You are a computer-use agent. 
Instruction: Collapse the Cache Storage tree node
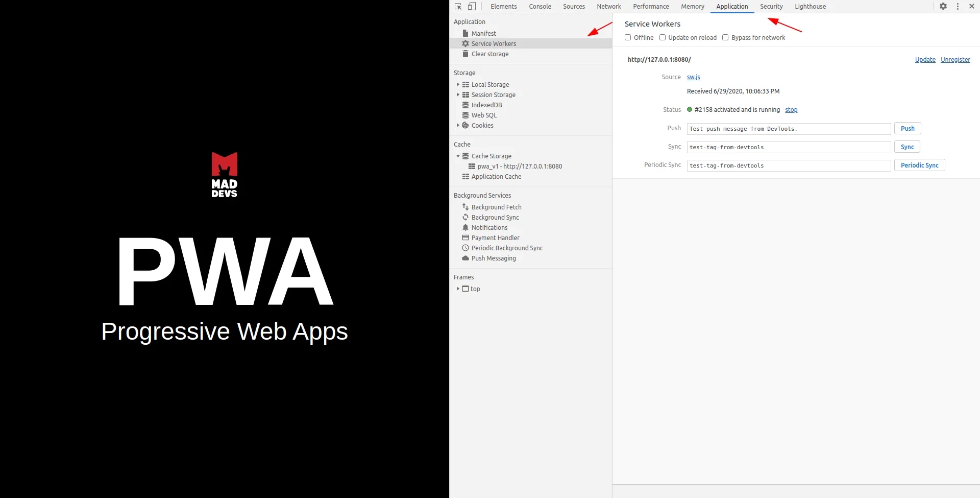point(458,156)
